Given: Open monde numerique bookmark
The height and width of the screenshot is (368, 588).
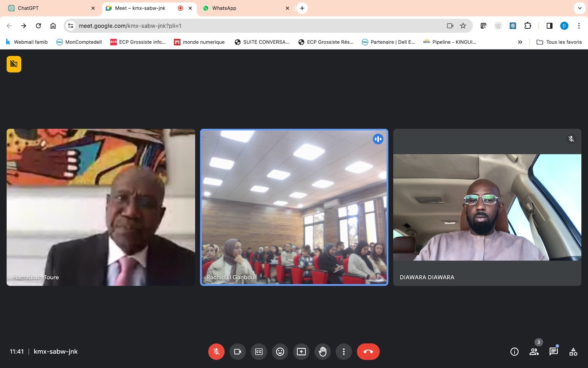Looking at the screenshot, I should pos(200,42).
